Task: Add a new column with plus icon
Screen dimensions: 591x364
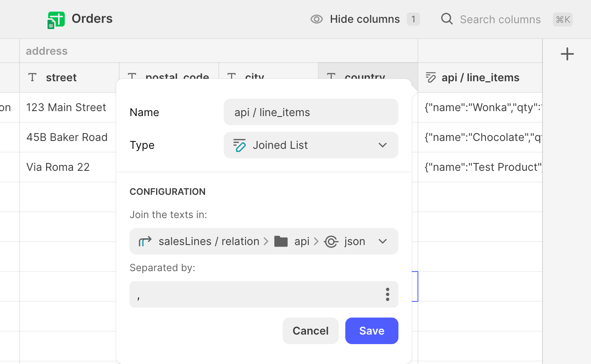Action: tap(567, 54)
